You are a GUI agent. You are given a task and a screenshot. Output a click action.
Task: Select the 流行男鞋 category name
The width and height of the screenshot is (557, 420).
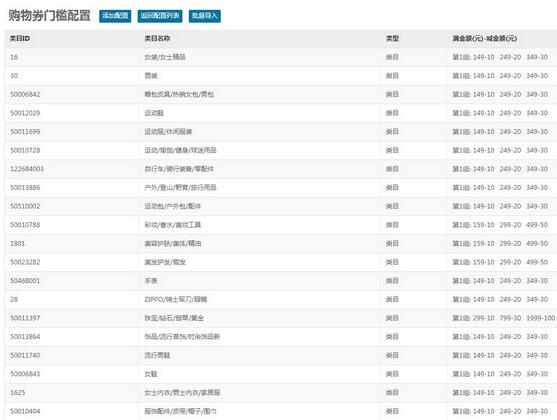pos(157,355)
